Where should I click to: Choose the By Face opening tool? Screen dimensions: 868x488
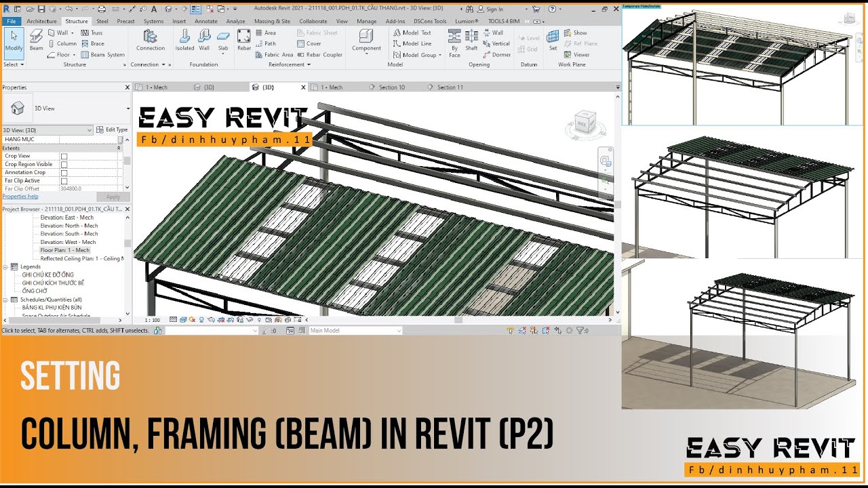tap(454, 42)
